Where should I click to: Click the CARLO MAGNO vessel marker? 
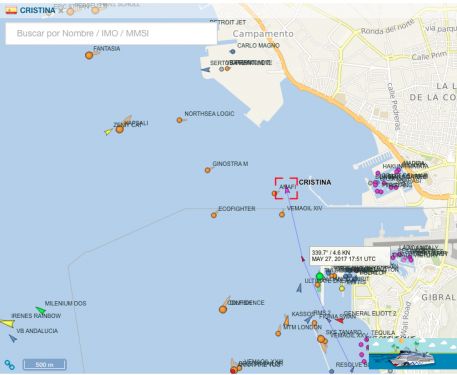pos(233,51)
